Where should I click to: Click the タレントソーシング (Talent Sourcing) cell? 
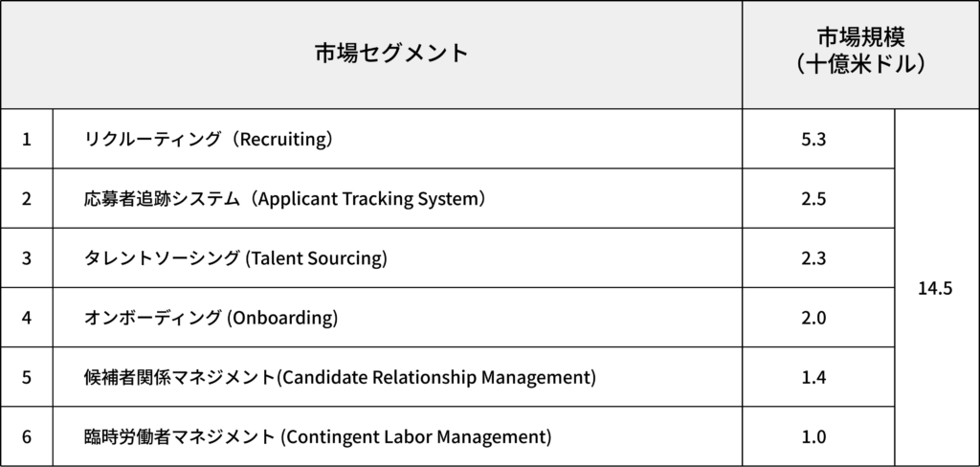[x=235, y=258]
